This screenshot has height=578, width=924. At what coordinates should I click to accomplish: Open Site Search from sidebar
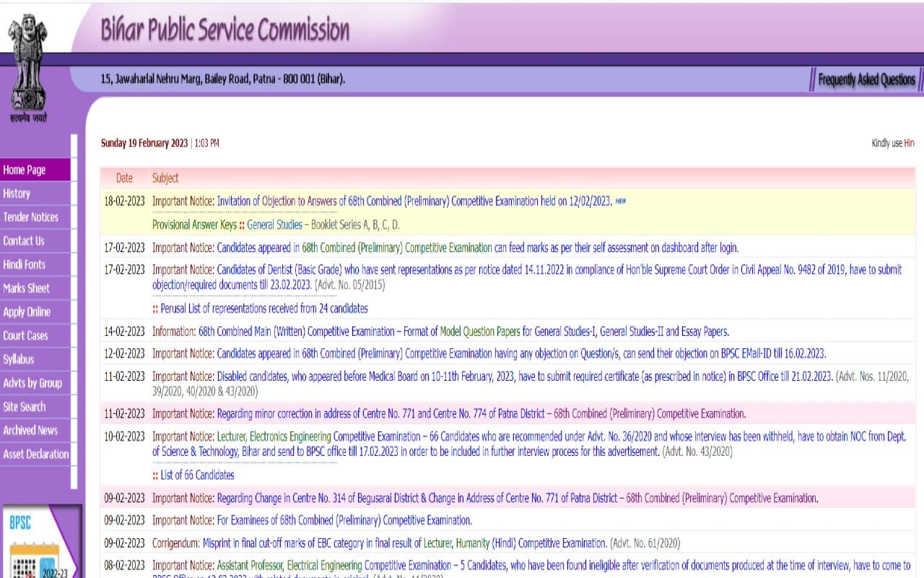click(24, 407)
